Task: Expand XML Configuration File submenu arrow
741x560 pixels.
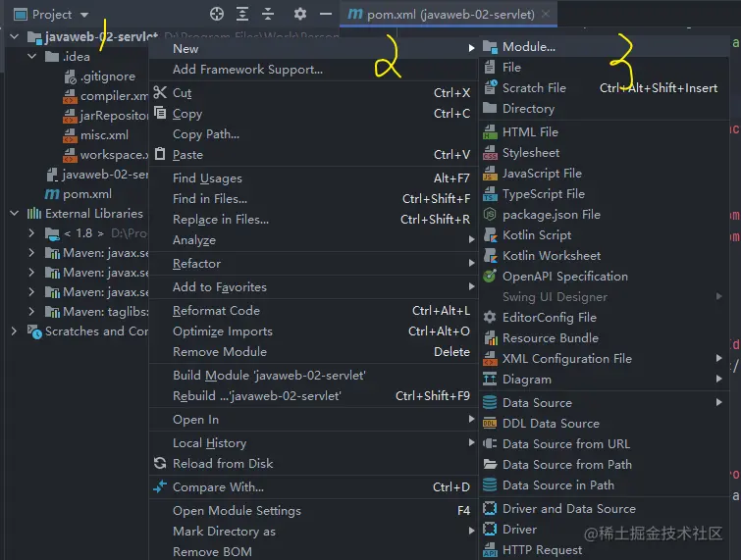Action: 718,358
